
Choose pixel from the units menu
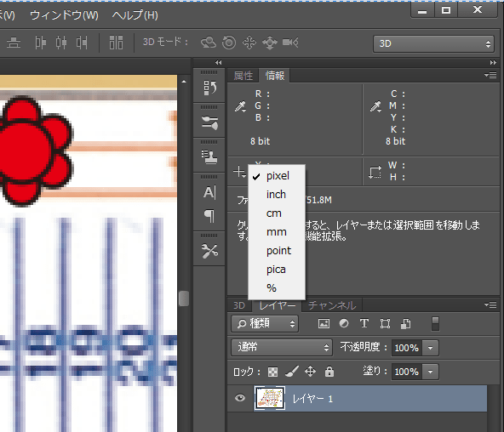tap(277, 176)
